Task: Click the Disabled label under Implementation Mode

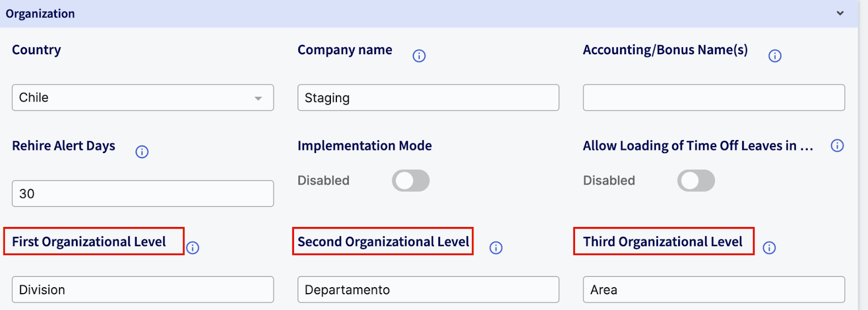Action: click(323, 181)
